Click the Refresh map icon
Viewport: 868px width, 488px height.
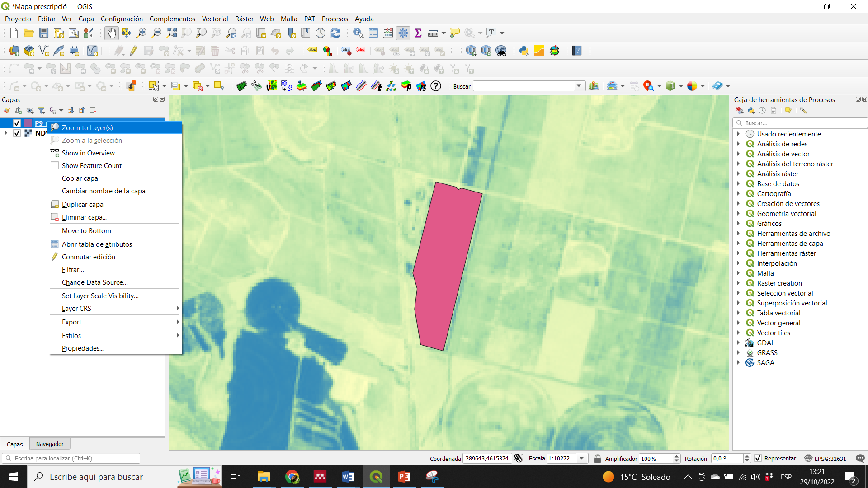pyautogui.click(x=335, y=33)
